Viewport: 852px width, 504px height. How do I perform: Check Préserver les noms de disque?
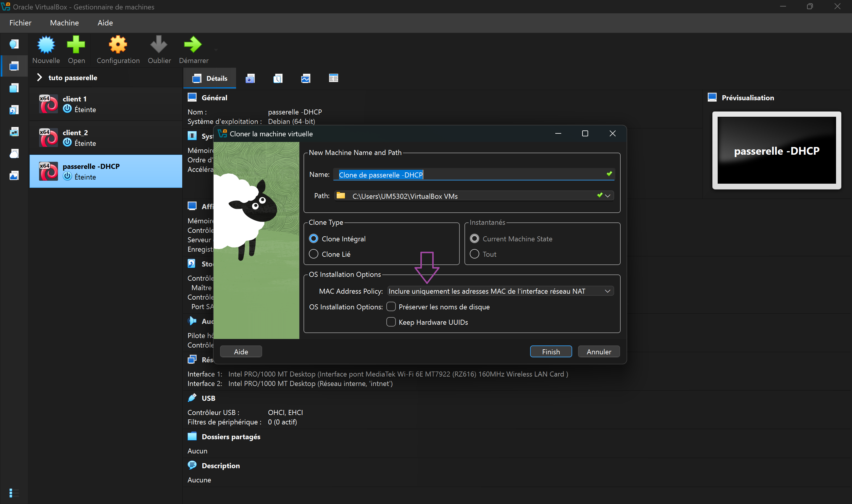391,307
